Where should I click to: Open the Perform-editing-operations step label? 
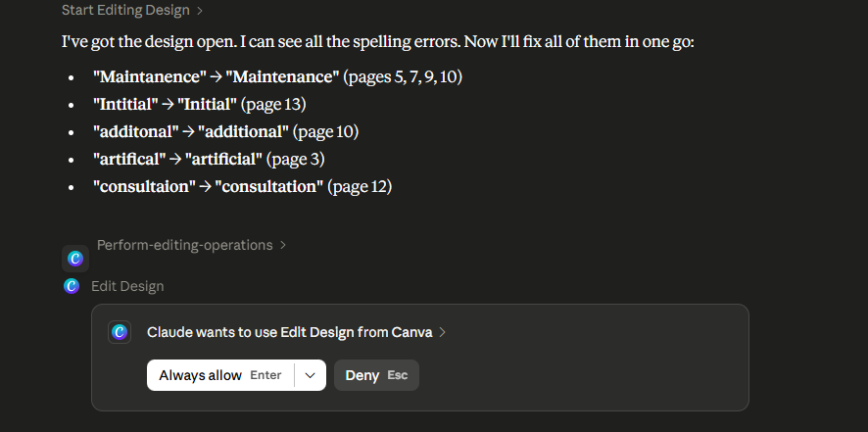(185, 245)
